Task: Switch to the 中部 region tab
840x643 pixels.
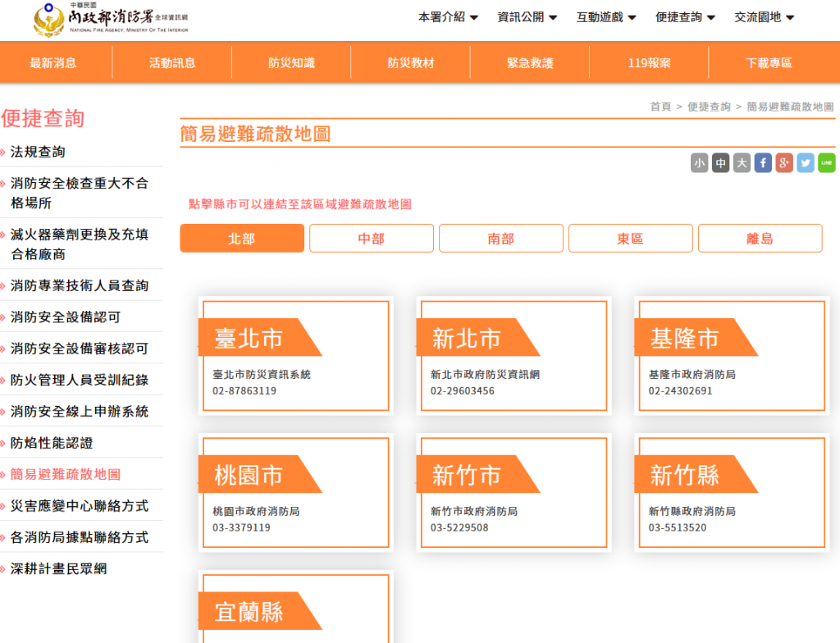Action: [x=372, y=239]
